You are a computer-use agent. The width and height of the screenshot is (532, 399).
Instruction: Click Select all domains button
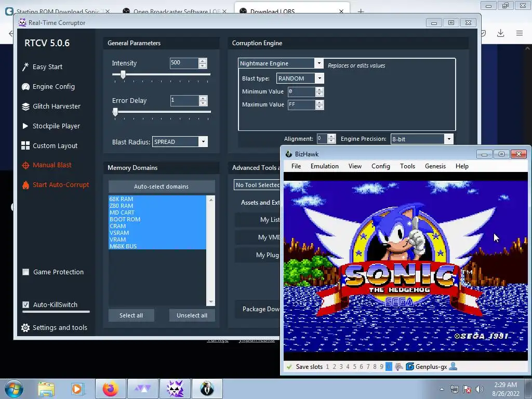(131, 315)
